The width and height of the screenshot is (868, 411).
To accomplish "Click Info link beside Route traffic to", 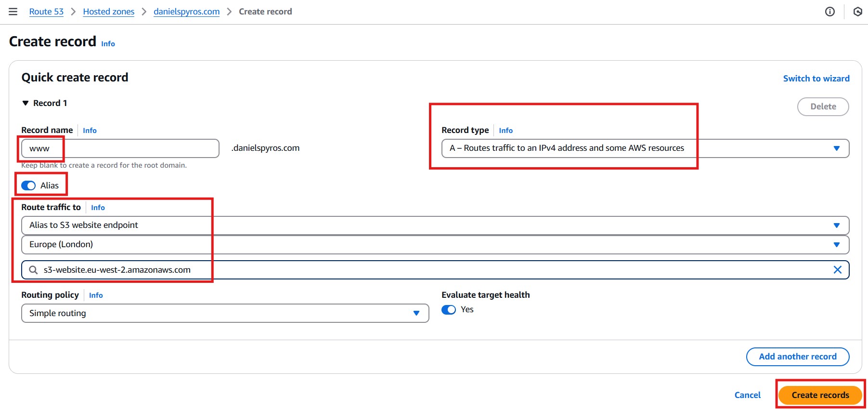I will [x=98, y=208].
